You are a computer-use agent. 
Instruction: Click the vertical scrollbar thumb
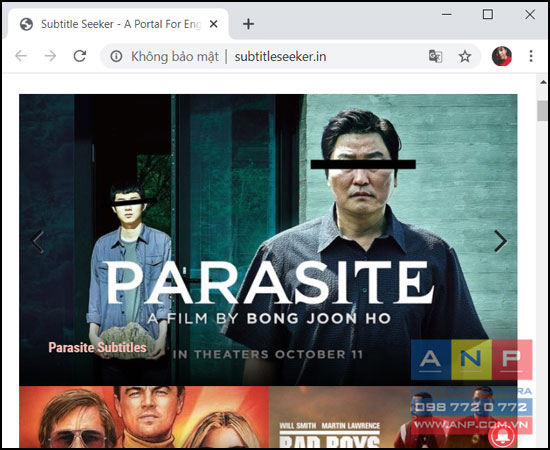(542, 111)
